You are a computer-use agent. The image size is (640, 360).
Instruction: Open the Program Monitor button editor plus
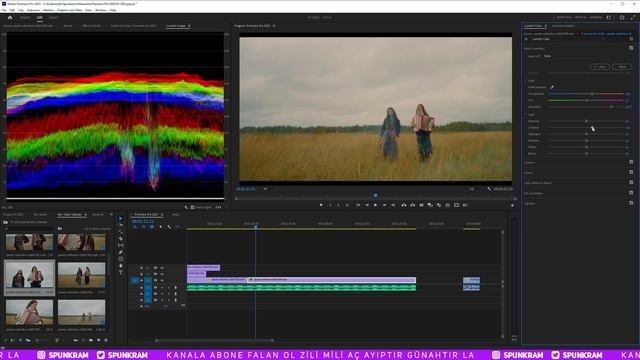[x=512, y=205]
